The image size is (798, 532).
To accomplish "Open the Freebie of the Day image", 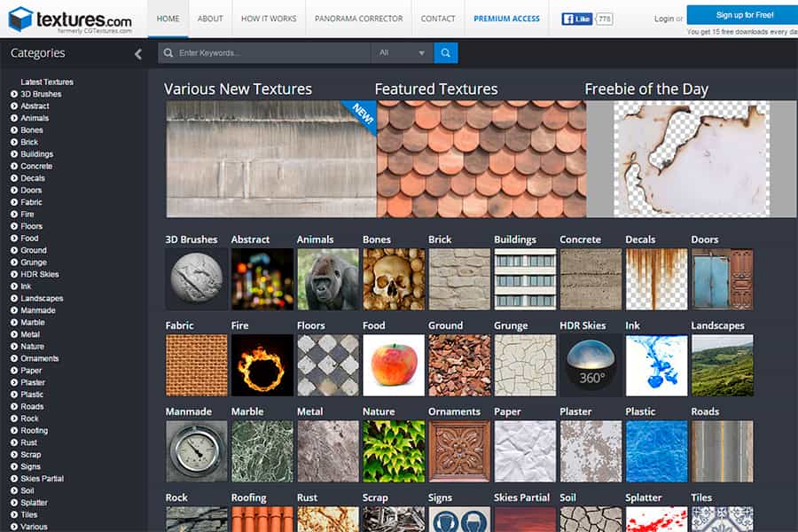I will pyautogui.click(x=692, y=159).
